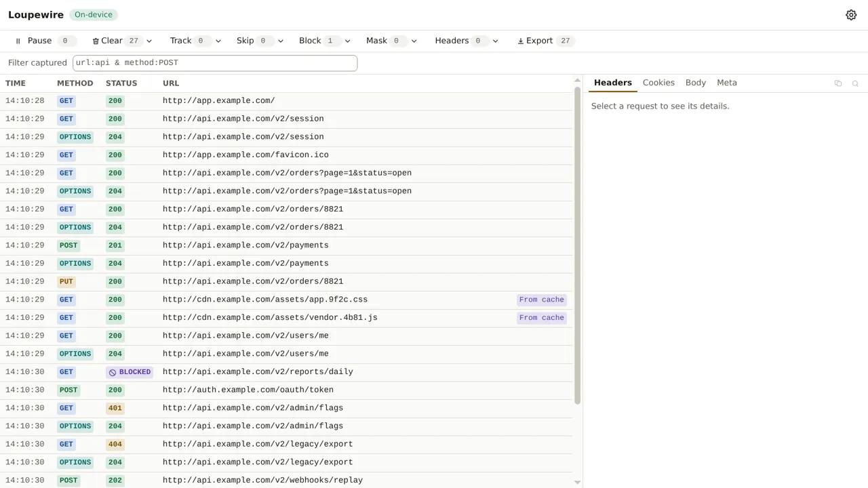Select the PUT /v2/orders/8821 request
Screen dimensions: 868x488
pyautogui.click(x=286, y=282)
